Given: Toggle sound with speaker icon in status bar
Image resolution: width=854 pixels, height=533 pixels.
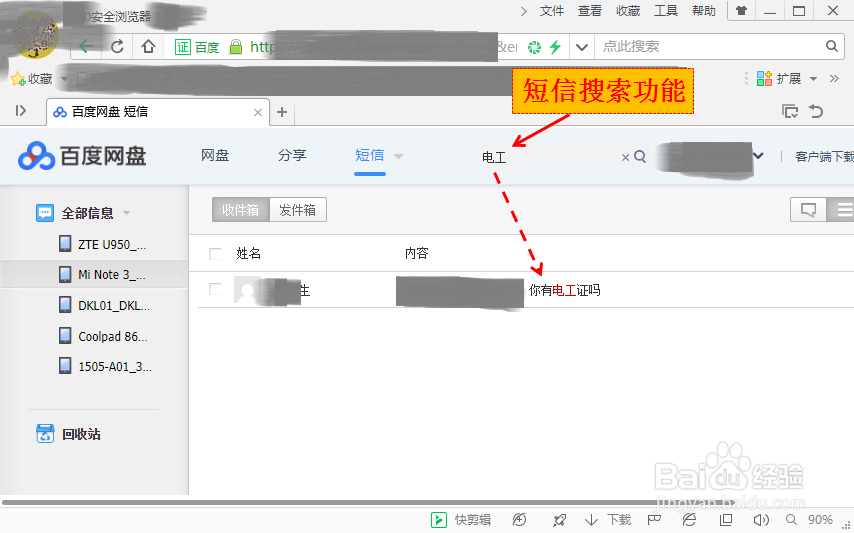Looking at the screenshot, I should (761, 520).
